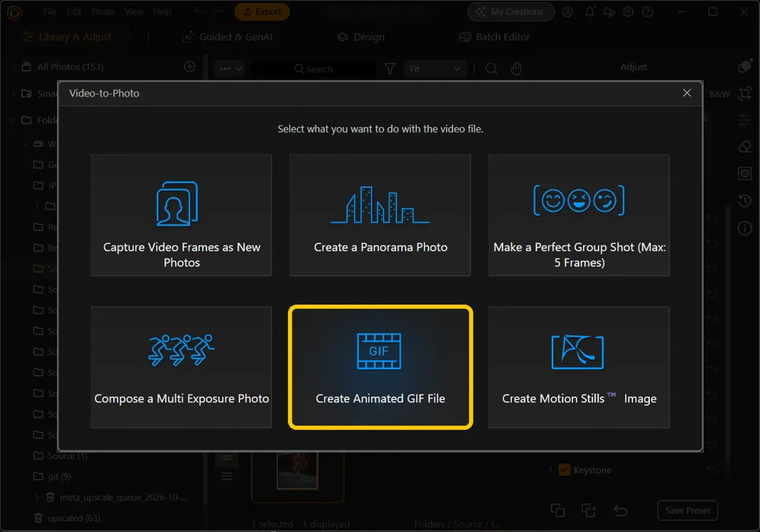Image resolution: width=760 pixels, height=532 pixels.
Task: Open My Creations
Action: (511, 11)
